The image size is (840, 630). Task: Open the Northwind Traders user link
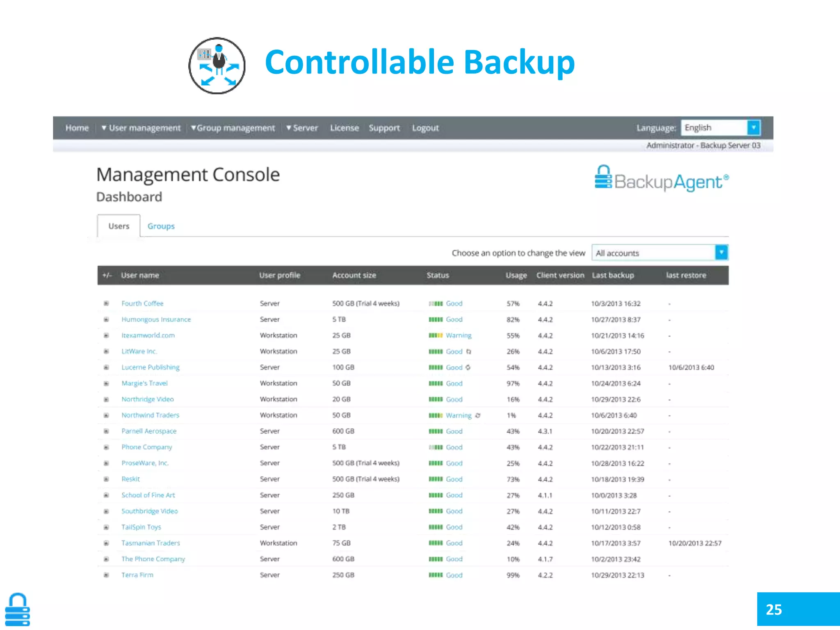point(150,415)
